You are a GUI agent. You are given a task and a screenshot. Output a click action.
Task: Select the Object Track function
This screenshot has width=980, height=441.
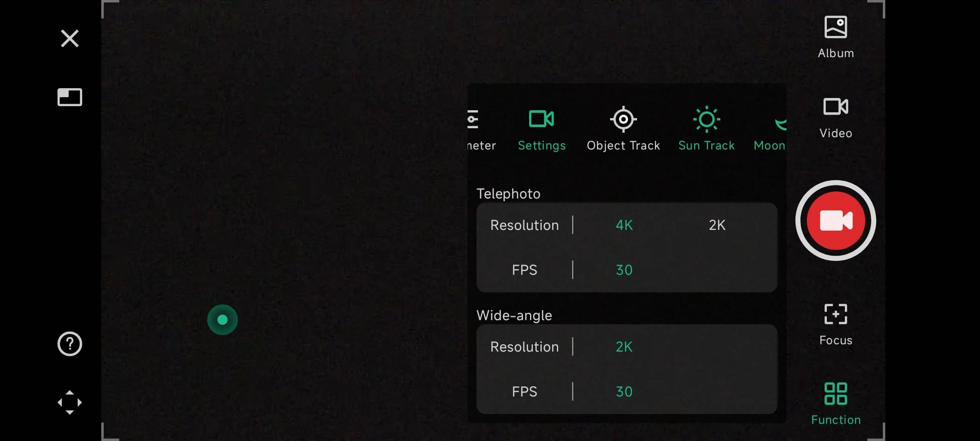coord(623,129)
